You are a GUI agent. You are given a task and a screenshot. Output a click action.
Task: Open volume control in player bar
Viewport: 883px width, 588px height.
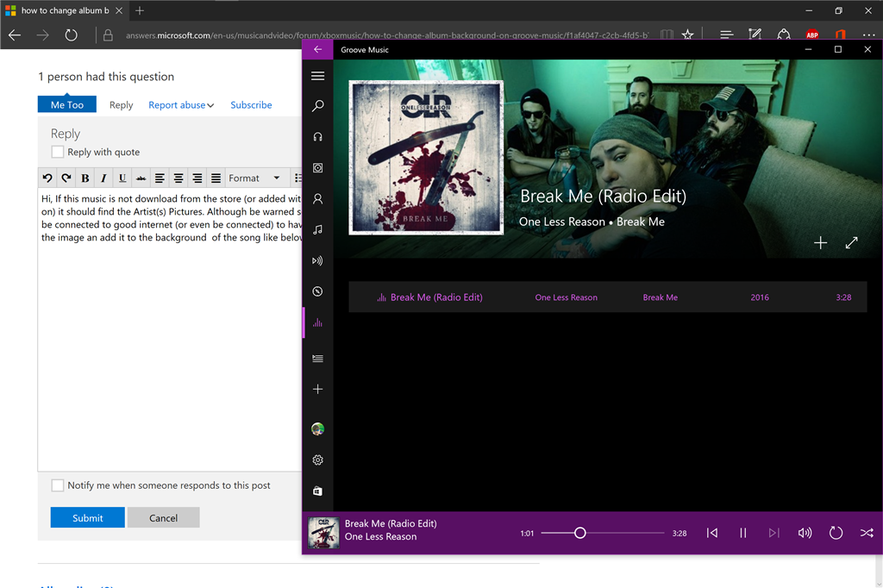[x=805, y=533]
